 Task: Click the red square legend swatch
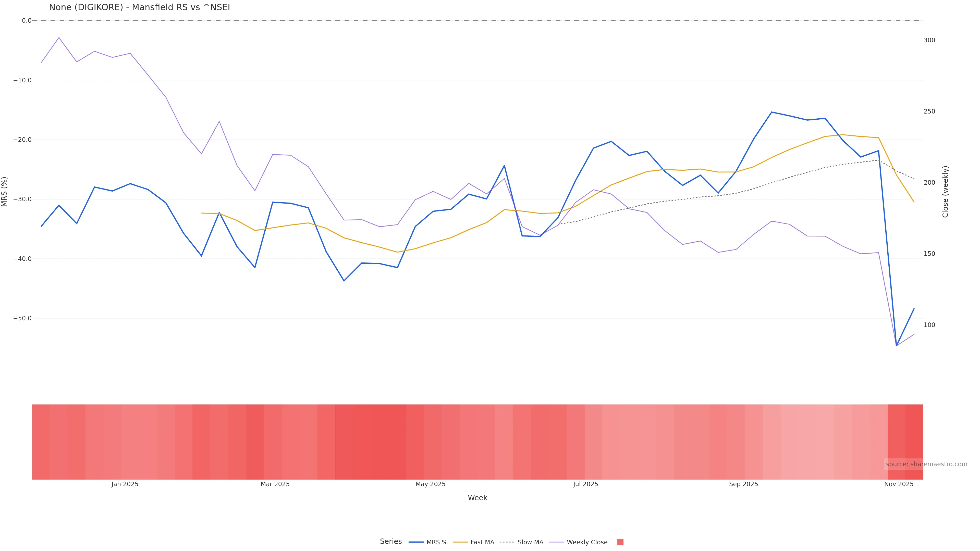coord(620,542)
